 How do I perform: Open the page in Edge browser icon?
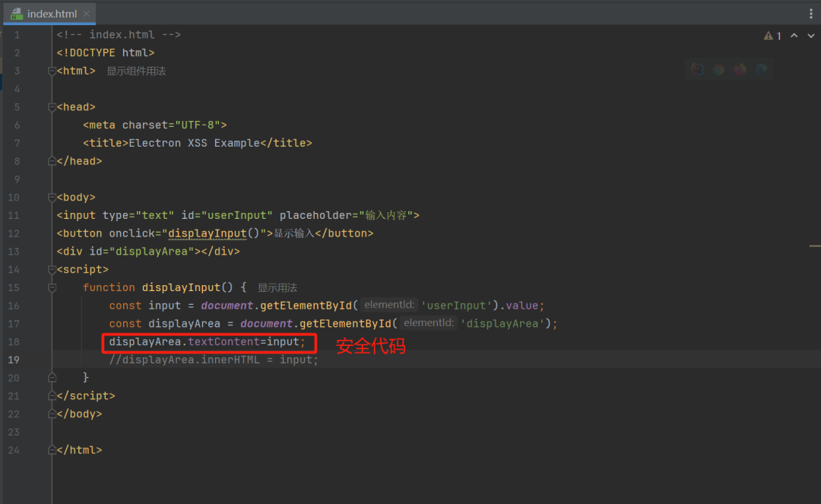click(761, 70)
